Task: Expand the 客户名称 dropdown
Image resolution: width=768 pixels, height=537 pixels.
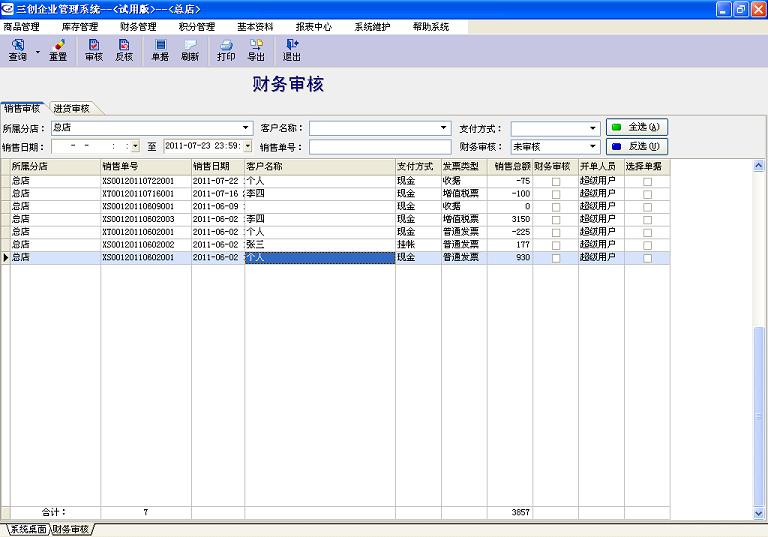Action: 443,128
